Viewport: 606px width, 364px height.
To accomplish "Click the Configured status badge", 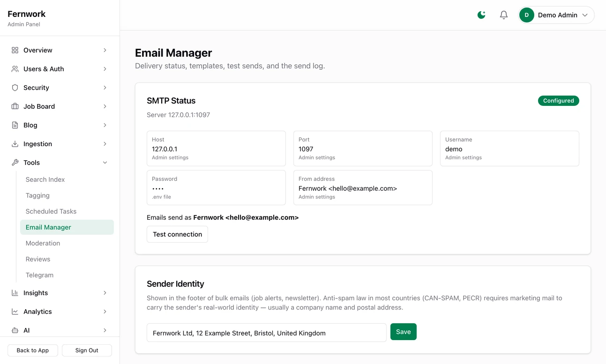I will [x=559, y=101].
